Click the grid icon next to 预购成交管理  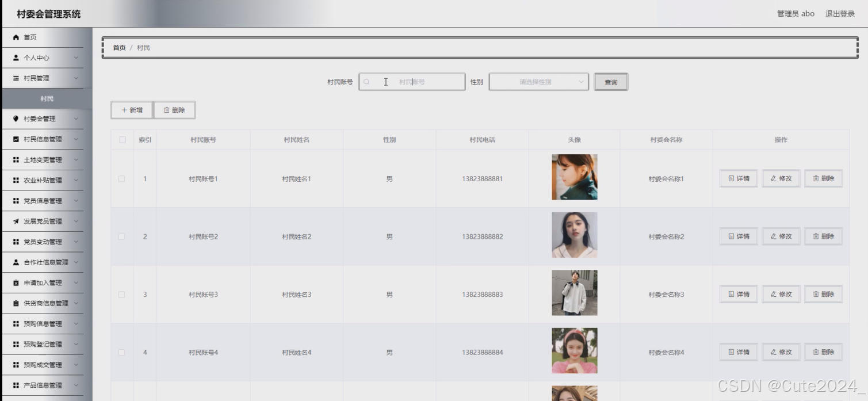16,365
